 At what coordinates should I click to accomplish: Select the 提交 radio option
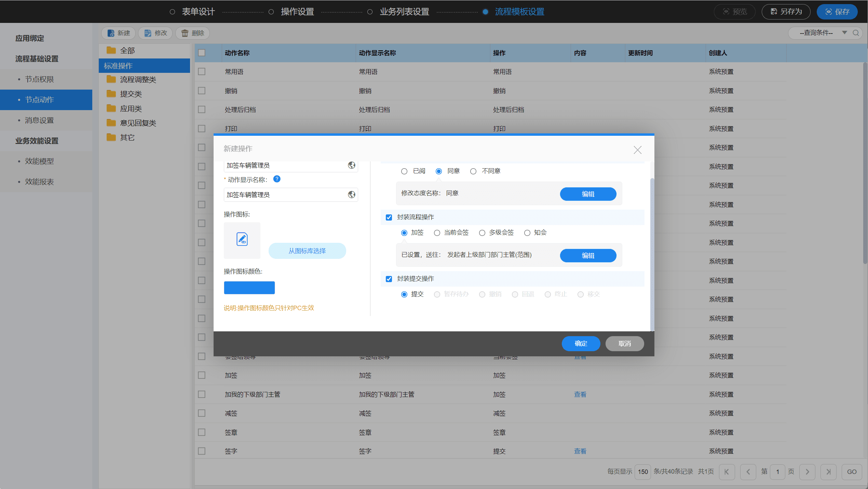pos(404,294)
